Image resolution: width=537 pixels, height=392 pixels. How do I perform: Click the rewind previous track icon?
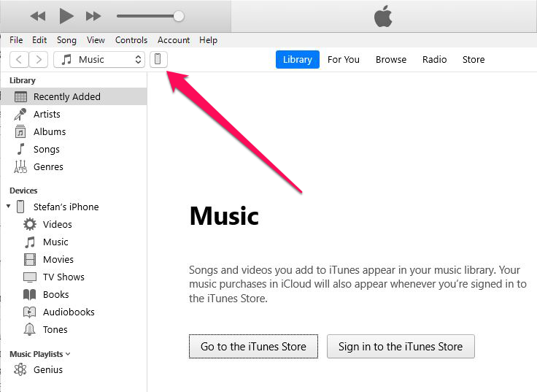pos(38,16)
